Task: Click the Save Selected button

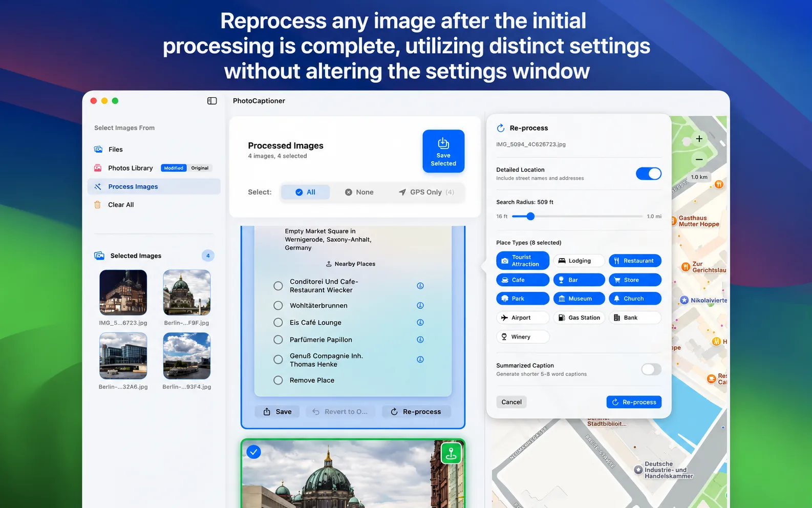Action: point(443,151)
